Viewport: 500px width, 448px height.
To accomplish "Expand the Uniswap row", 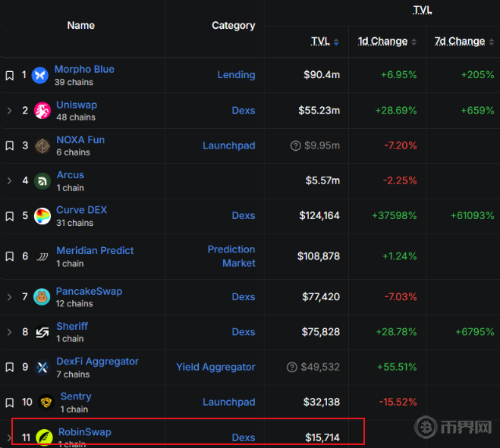I will [x=9, y=111].
